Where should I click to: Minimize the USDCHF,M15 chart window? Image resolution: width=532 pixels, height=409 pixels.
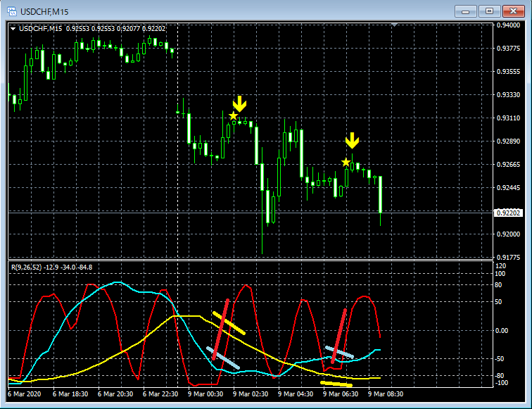[466, 11]
